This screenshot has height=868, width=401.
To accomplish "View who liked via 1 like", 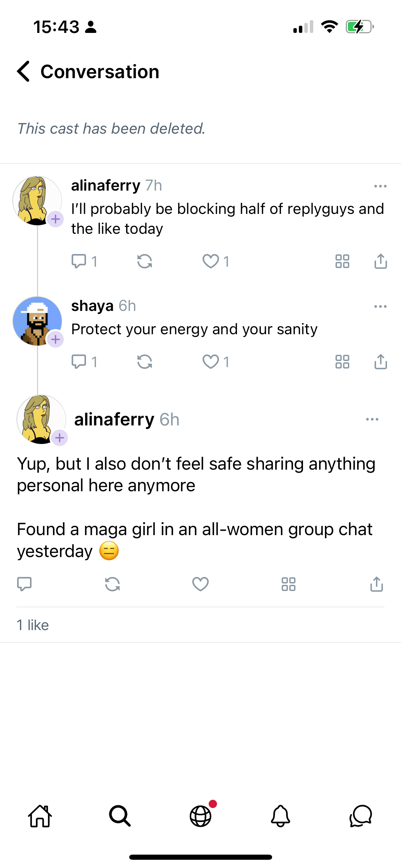I will pos(33,625).
